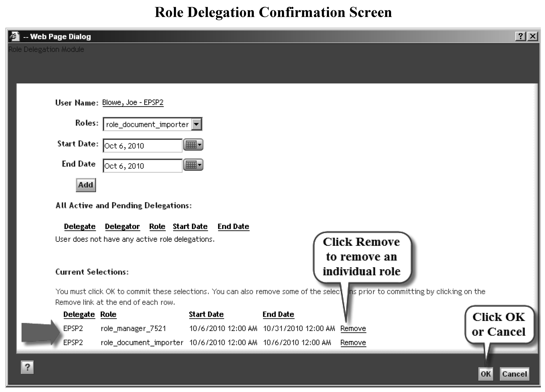Viewport: 545px width, 392px height.
Task: Close the Web Page Dialog window
Action: tap(532, 36)
